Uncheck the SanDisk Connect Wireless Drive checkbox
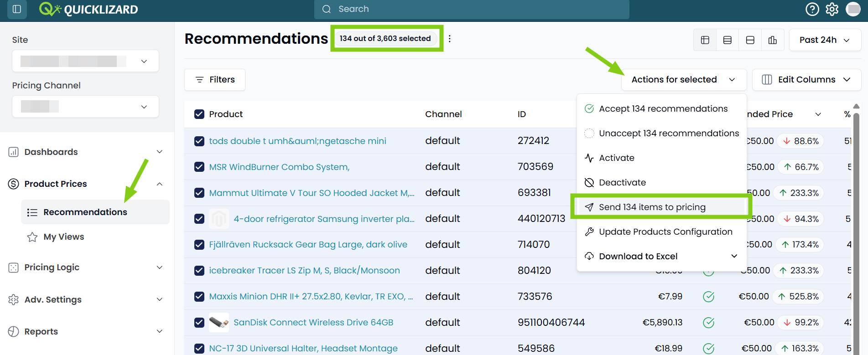868x355 pixels. click(x=199, y=323)
